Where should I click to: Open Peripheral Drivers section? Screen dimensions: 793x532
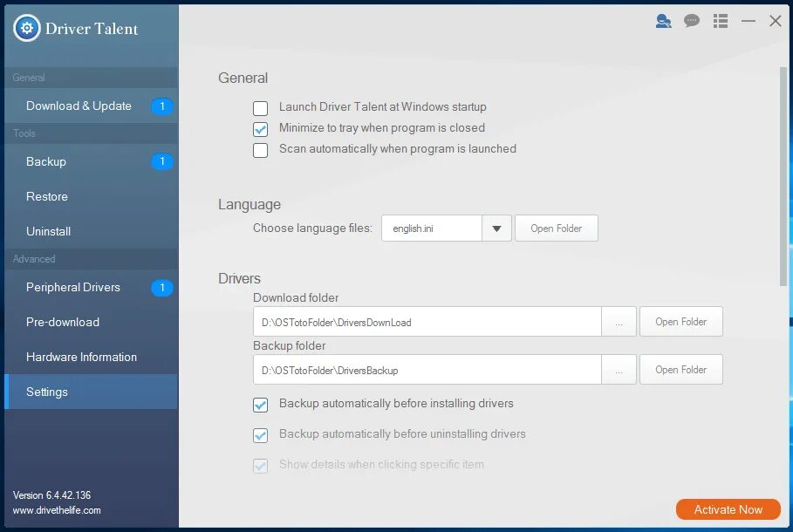(x=91, y=287)
